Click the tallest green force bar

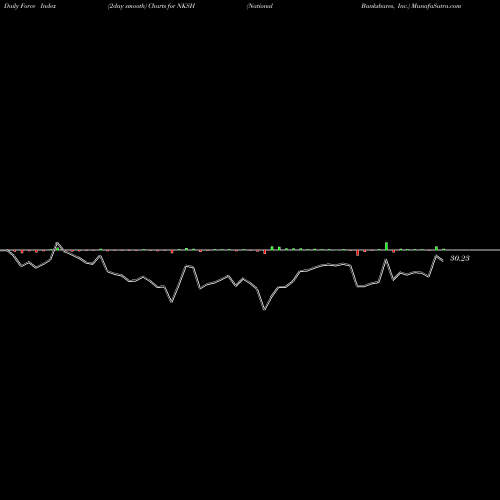pos(386,246)
